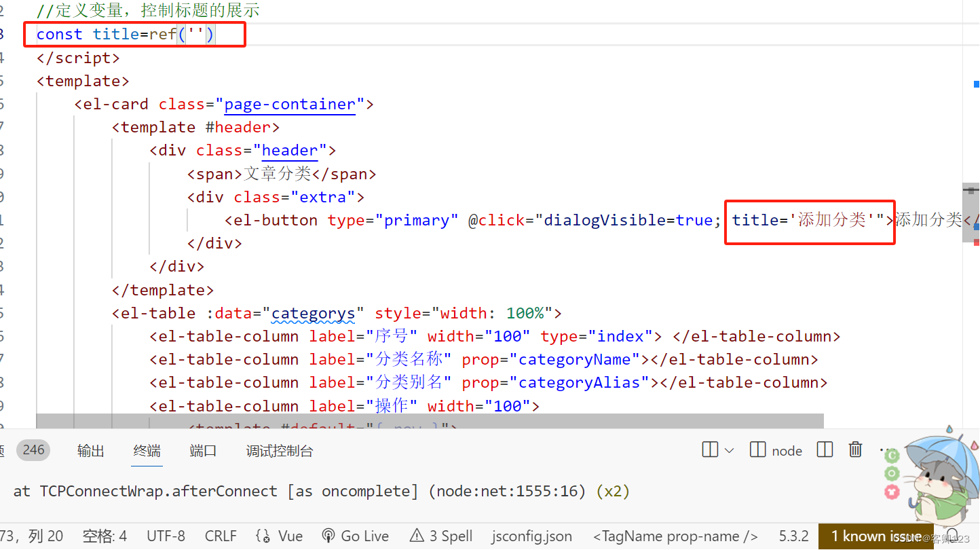Click the editor minimap scrollbar slider
Viewport: 980px width, 550px height.
click(970, 213)
